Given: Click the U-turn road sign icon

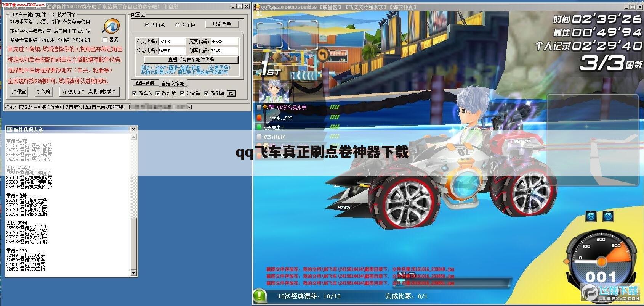Looking at the screenshot, I should [323, 54].
